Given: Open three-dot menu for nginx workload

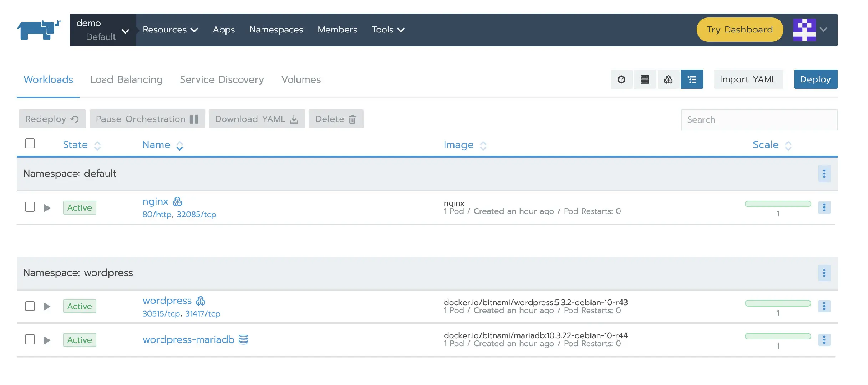Looking at the screenshot, I should point(824,207).
